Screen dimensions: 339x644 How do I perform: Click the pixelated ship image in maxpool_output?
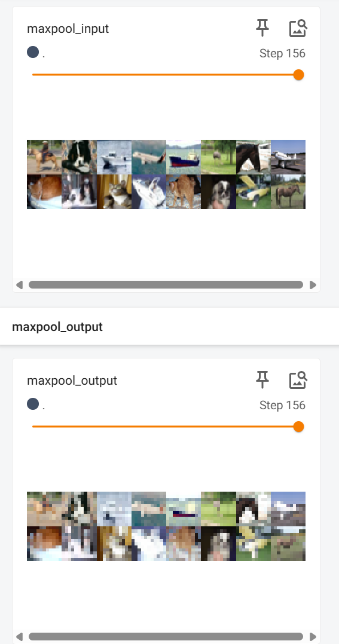point(184,509)
